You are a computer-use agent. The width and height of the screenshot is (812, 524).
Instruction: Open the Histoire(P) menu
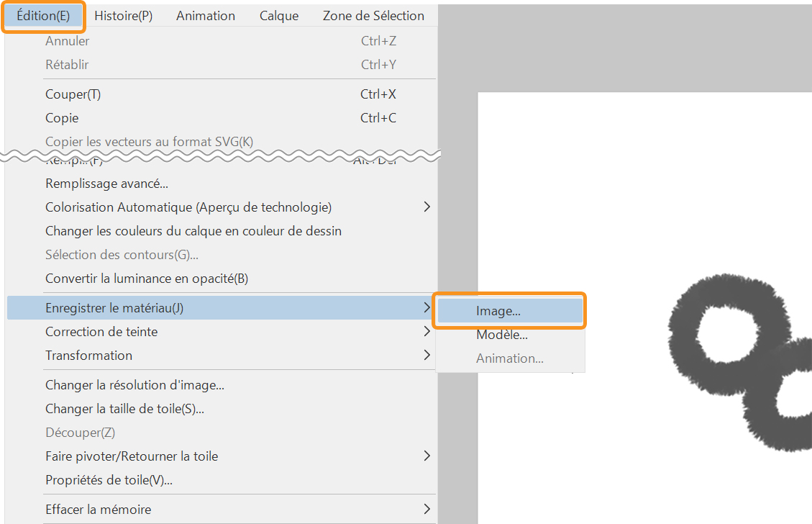coord(123,16)
